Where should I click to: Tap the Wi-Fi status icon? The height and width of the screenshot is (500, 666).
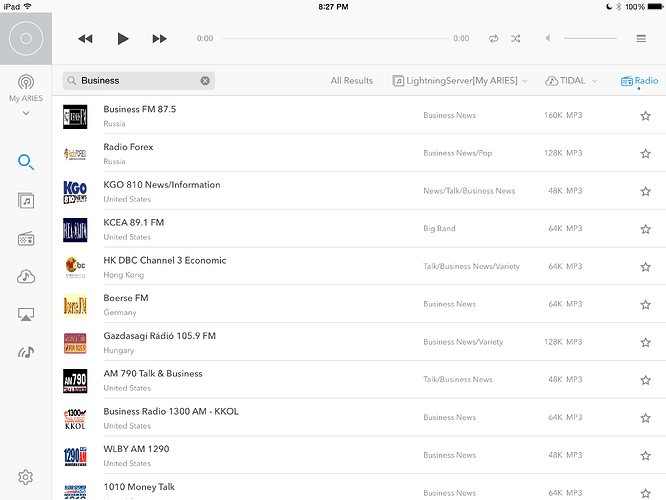click(x=28, y=6)
